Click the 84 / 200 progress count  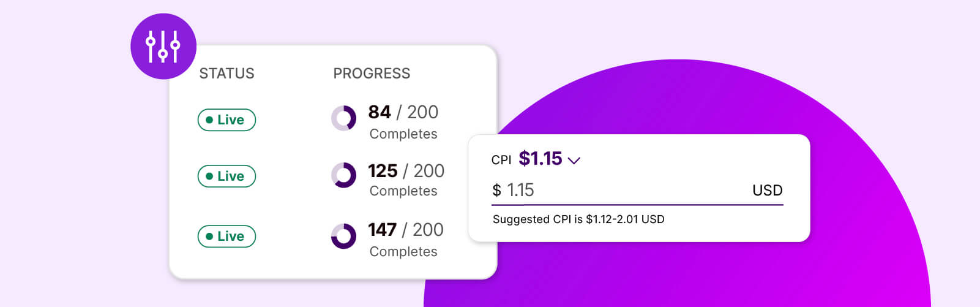[x=403, y=112]
